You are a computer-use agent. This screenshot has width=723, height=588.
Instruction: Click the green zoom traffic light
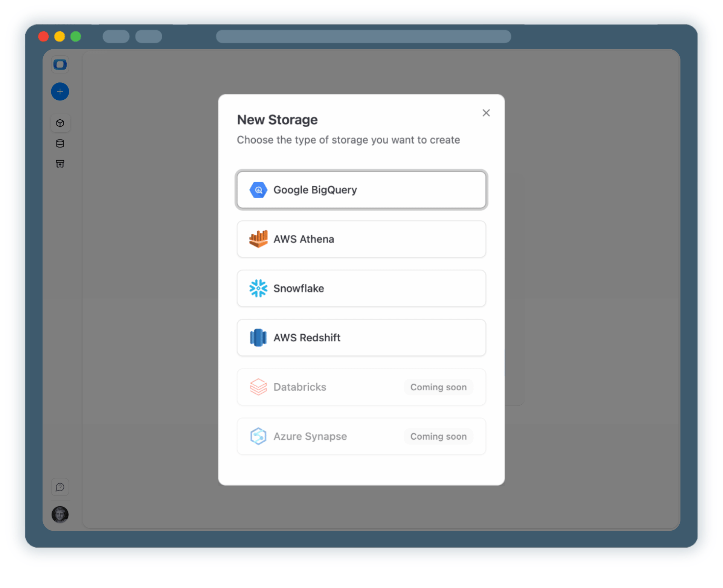click(75, 37)
